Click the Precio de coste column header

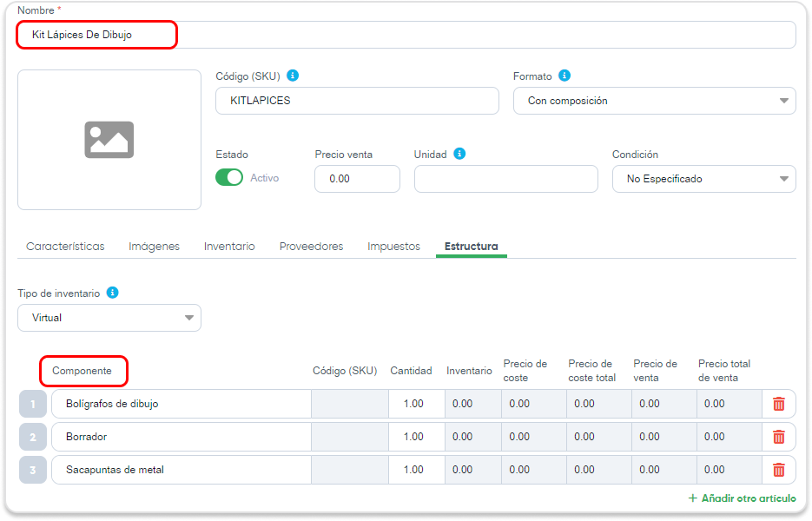(x=525, y=371)
